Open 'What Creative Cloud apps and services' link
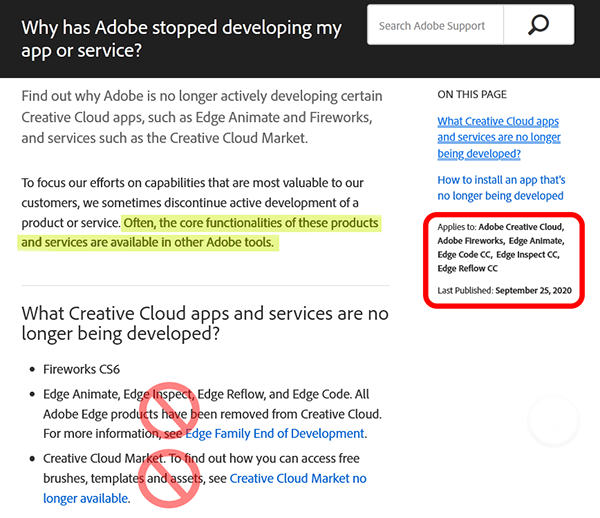The width and height of the screenshot is (600, 518). [x=499, y=137]
